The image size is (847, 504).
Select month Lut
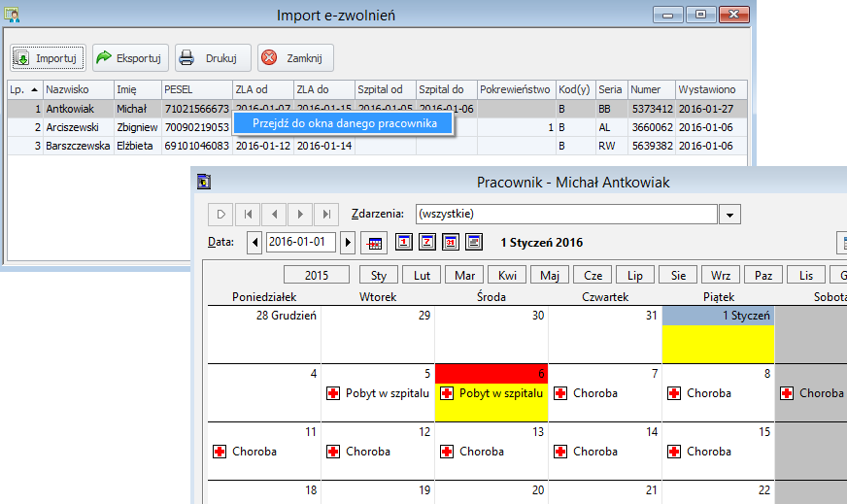click(x=422, y=275)
